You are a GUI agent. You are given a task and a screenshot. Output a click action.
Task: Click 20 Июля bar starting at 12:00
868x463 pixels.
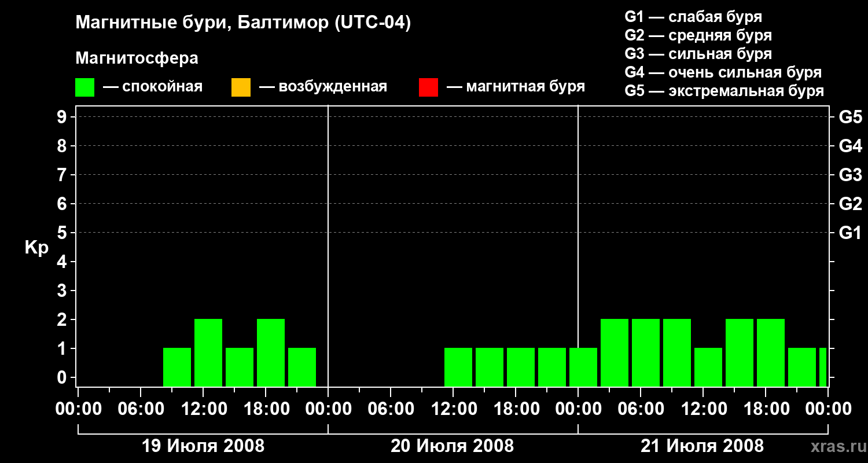click(x=458, y=367)
